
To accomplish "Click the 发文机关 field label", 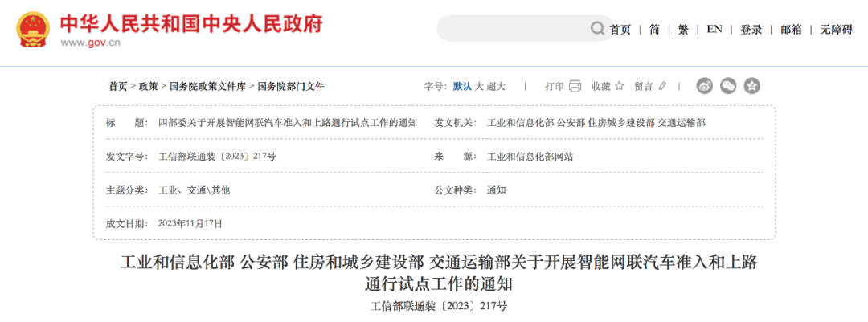I will pyautogui.click(x=456, y=123).
